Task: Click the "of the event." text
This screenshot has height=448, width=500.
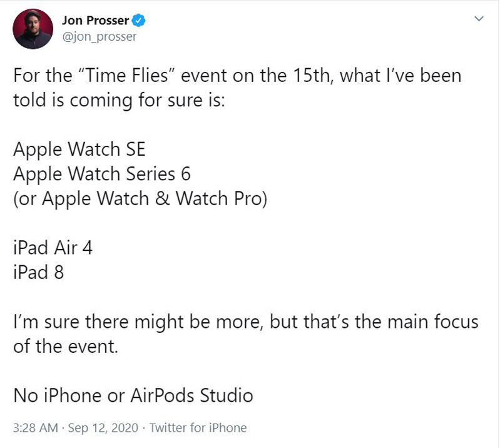Action: tap(66, 346)
